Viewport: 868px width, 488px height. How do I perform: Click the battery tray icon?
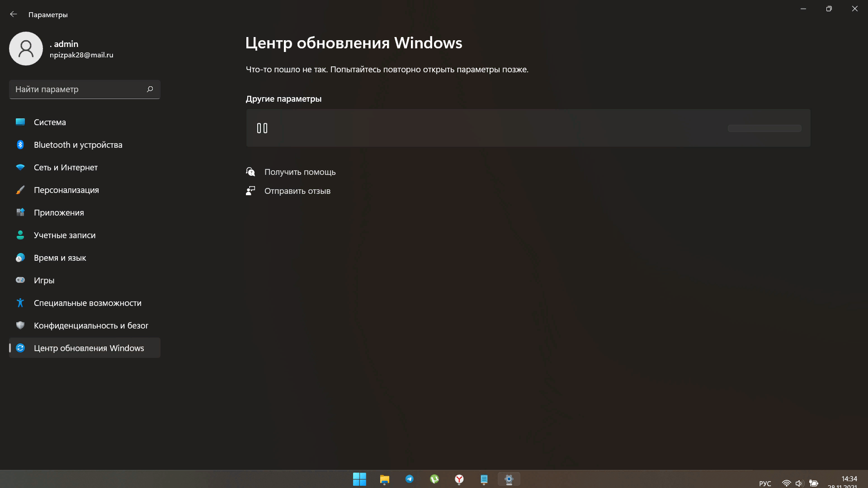pos(814,483)
